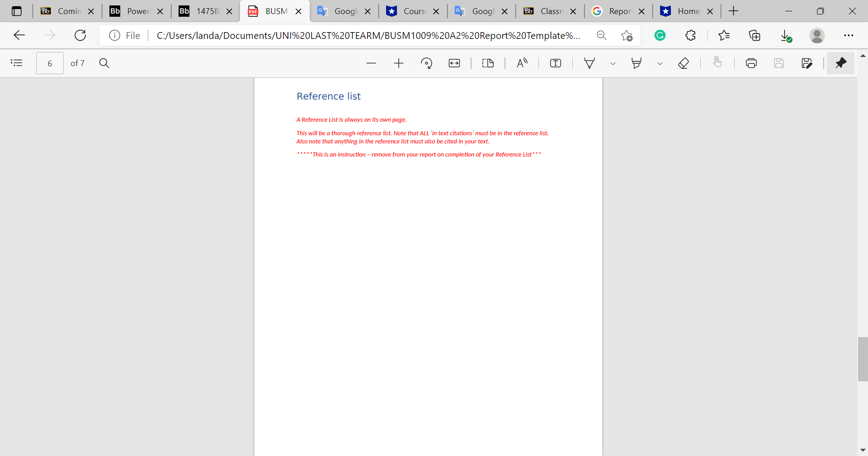Click the Save as icon

[807, 63]
